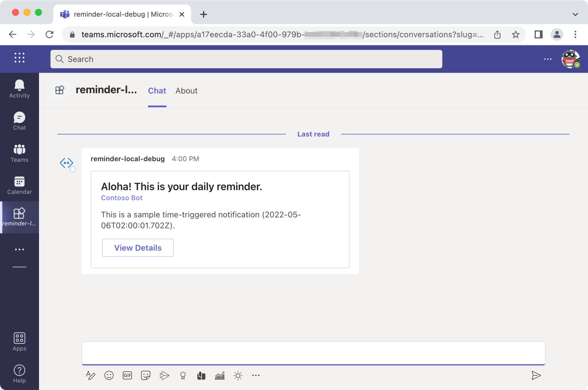Select the Activity bell in the left sidebar
Image resolution: width=588 pixels, height=390 pixels.
[x=19, y=88]
